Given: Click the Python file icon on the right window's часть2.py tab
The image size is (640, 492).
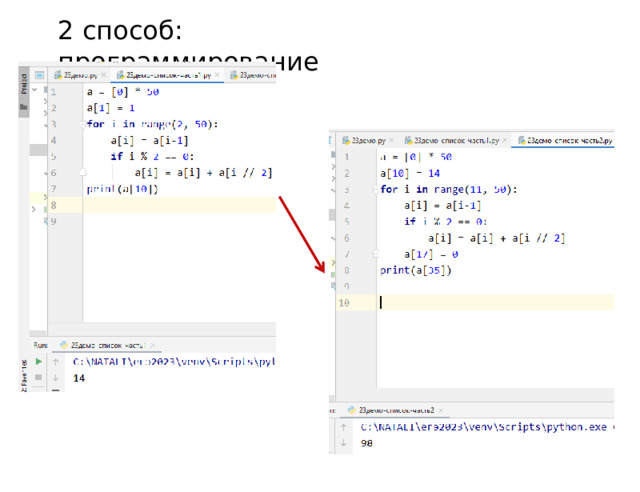Looking at the screenshot, I should pyautogui.click(x=521, y=140).
